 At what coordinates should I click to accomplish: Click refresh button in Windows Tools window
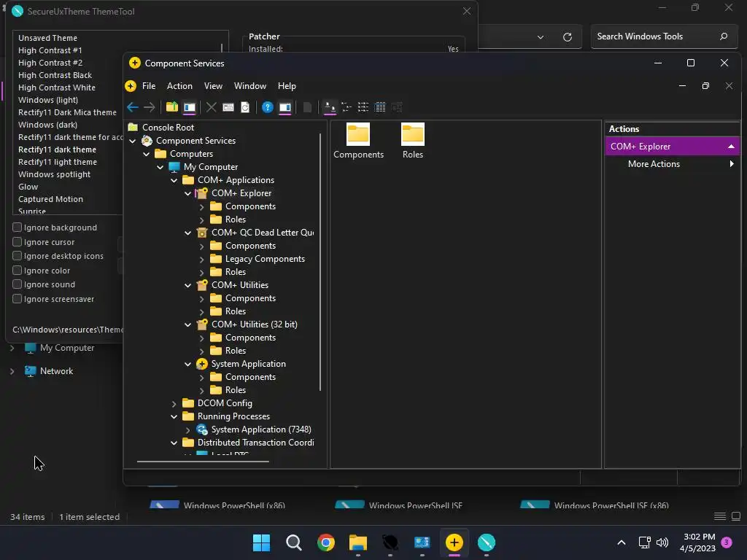(x=568, y=37)
